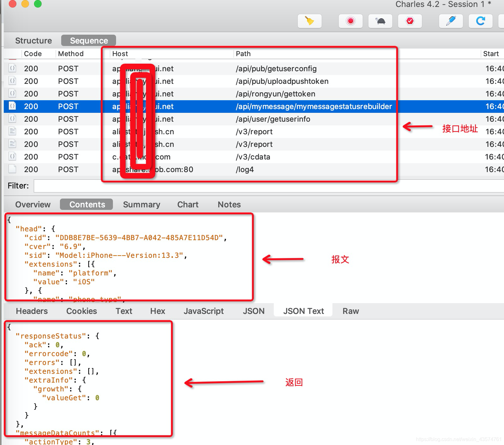Toggle the Breakpoints hexagon icon

click(410, 21)
